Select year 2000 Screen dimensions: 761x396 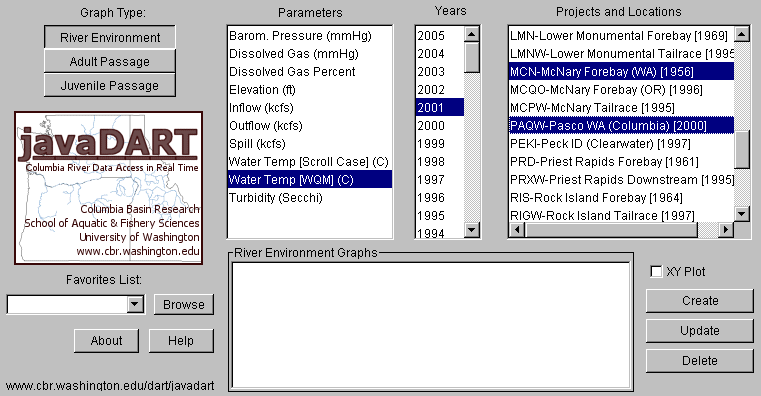(440, 126)
